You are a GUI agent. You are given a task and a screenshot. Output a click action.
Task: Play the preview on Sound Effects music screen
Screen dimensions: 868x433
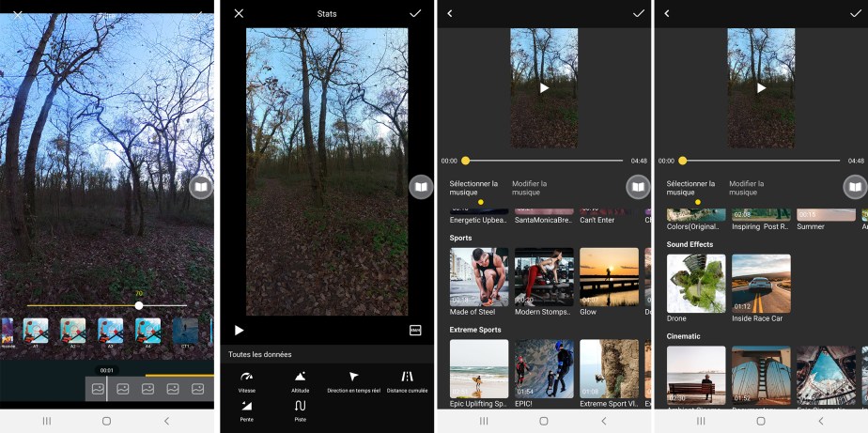(x=761, y=88)
